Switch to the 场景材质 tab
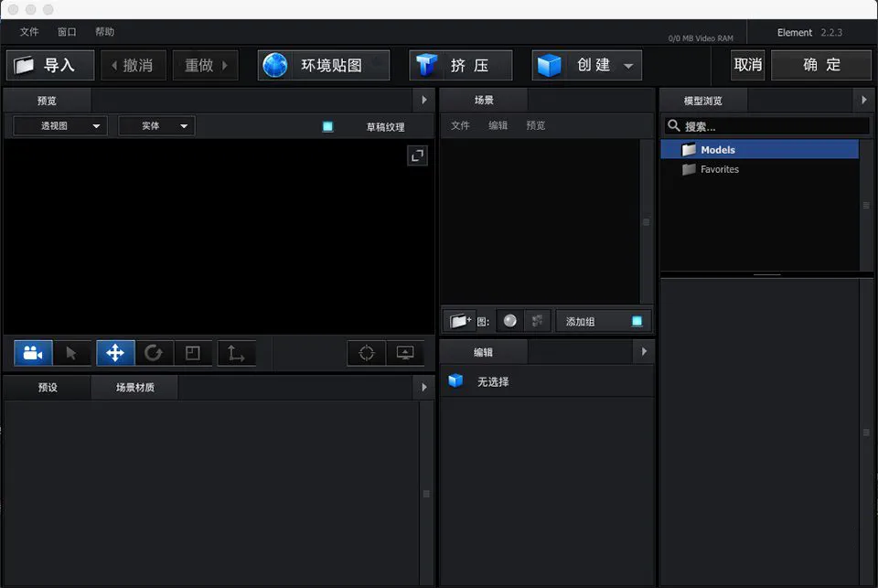Screen dimensions: 878x588 (134, 388)
